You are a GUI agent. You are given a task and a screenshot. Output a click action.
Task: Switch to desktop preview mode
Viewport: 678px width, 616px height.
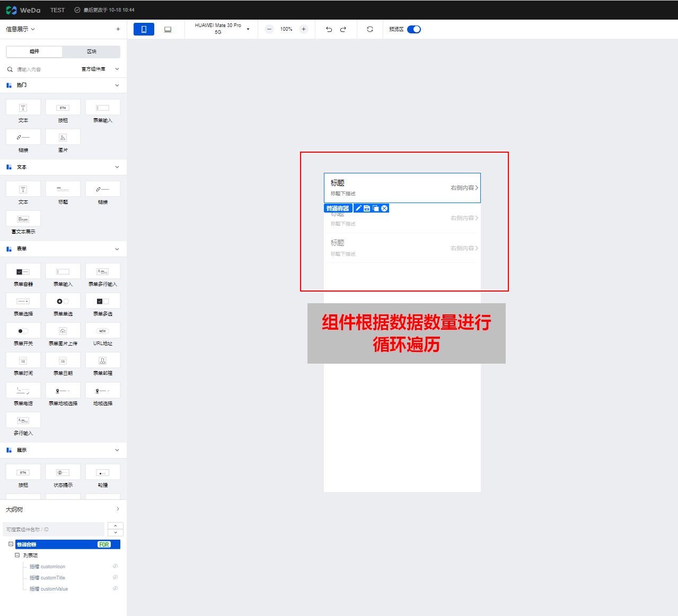click(168, 29)
